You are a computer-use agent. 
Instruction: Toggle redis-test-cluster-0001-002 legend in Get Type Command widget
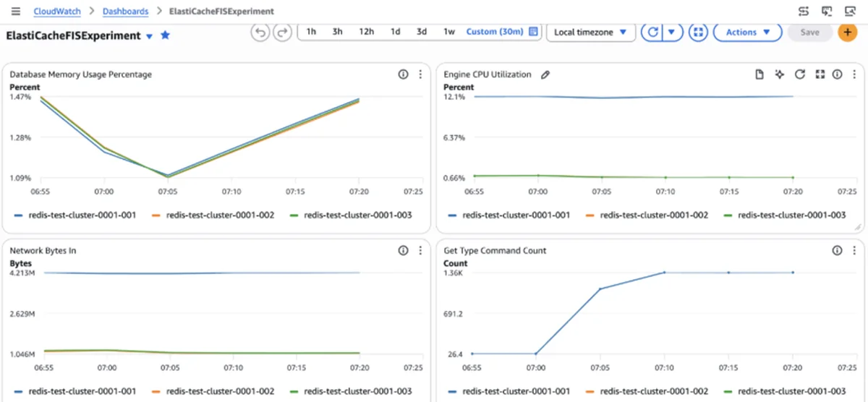[x=647, y=391]
